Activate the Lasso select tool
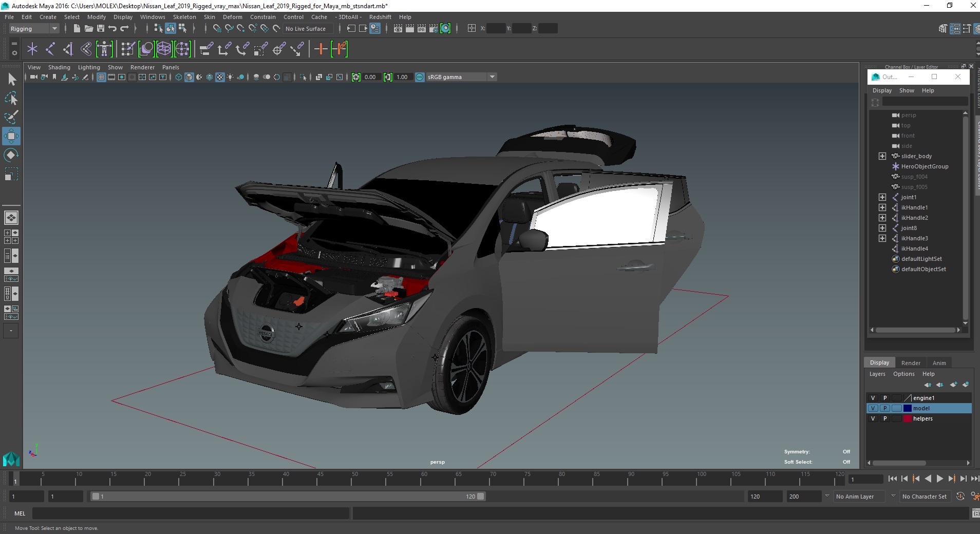 (x=11, y=98)
